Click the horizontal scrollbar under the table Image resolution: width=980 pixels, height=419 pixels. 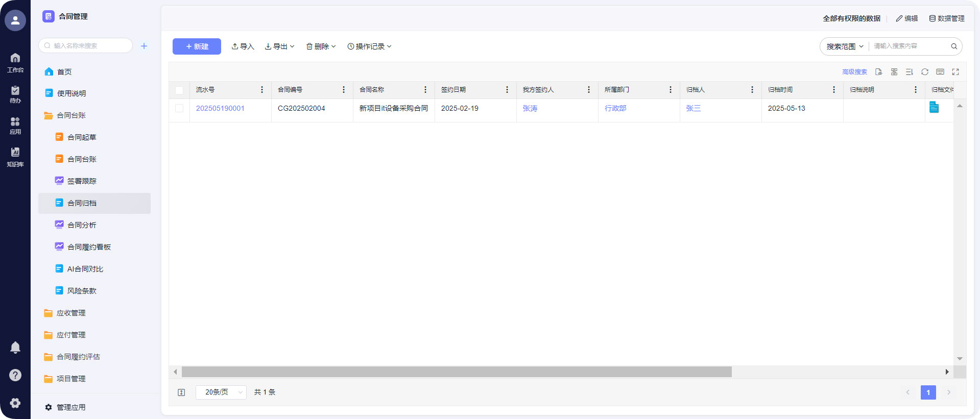click(456, 372)
